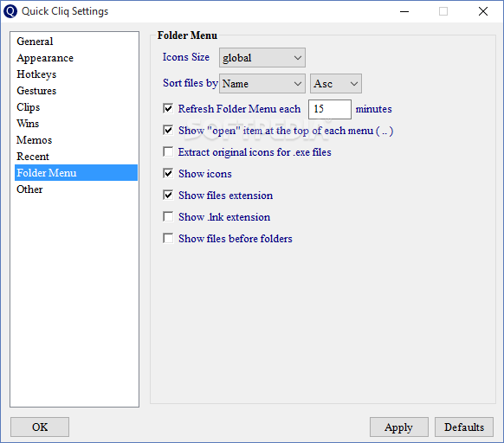Click the "Folder Menu" group heading
The width and height of the screenshot is (504, 443).
click(187, 35)
